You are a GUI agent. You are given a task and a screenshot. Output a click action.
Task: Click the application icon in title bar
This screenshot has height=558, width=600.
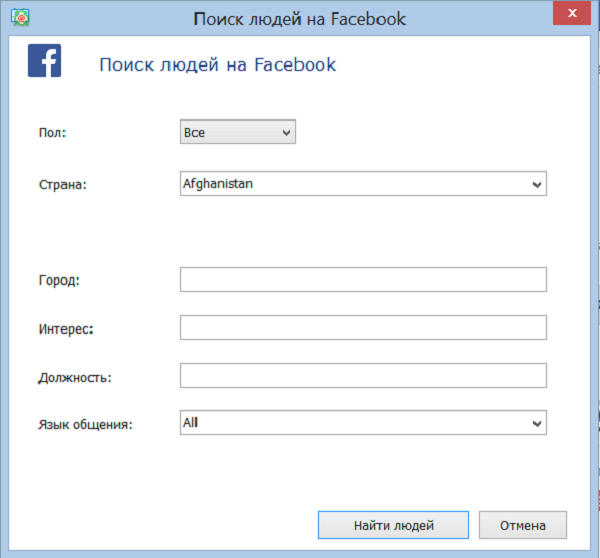click(20, 17)
